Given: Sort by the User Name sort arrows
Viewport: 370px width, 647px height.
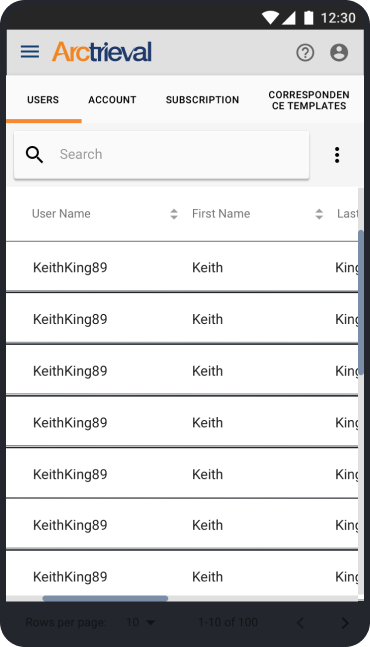Looking at the screenshot, I should click(x=174, y=214).
